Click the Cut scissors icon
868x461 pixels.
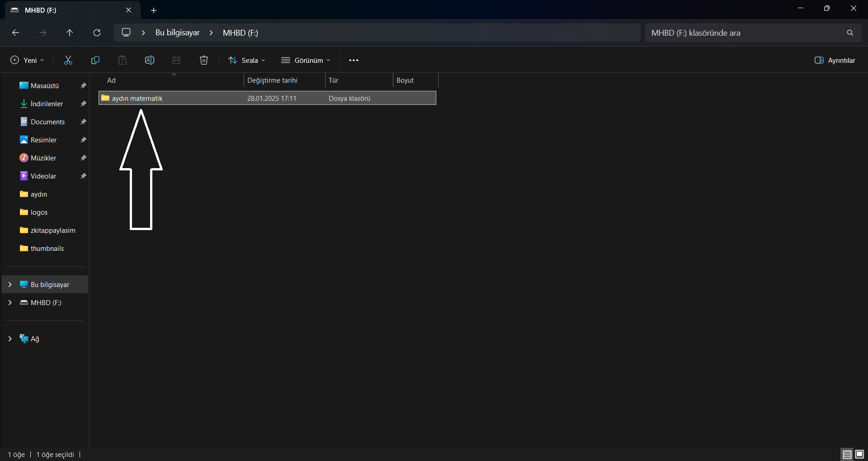(x=68, y=60)
